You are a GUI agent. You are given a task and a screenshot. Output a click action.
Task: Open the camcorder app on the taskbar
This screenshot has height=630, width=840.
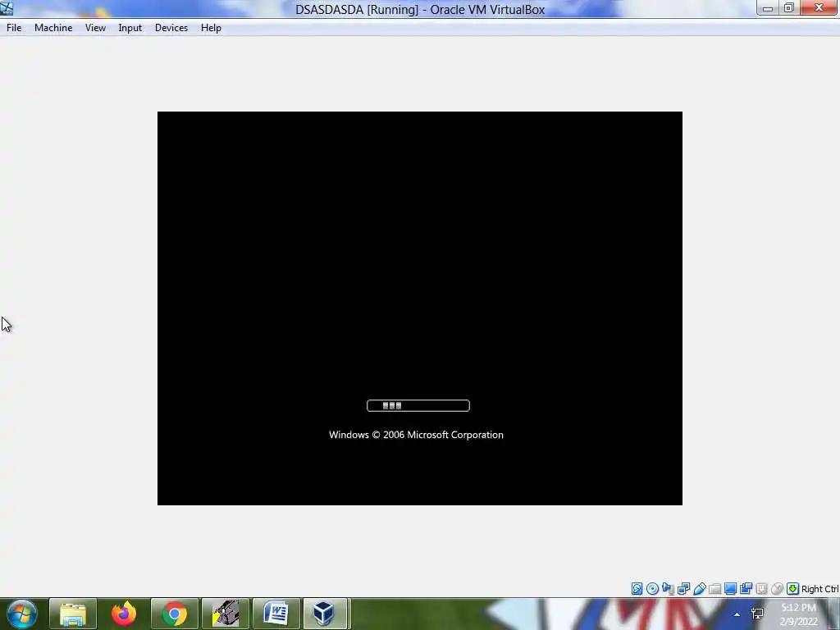(226, 614)
